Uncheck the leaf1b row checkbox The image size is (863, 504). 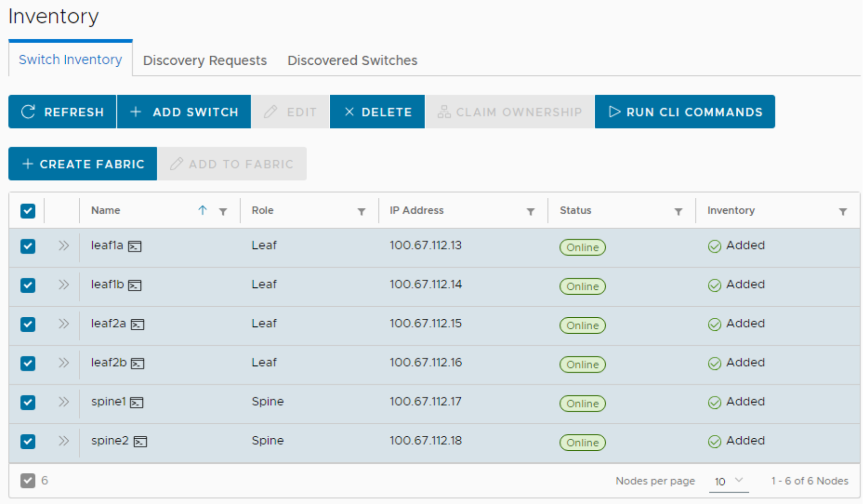(28, 285)
